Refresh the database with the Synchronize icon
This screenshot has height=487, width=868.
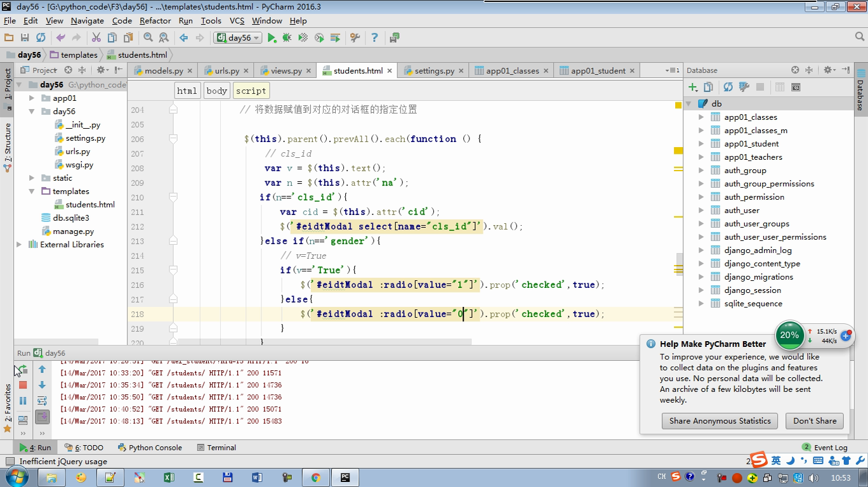pyautogui.click(x=728, y=87)
